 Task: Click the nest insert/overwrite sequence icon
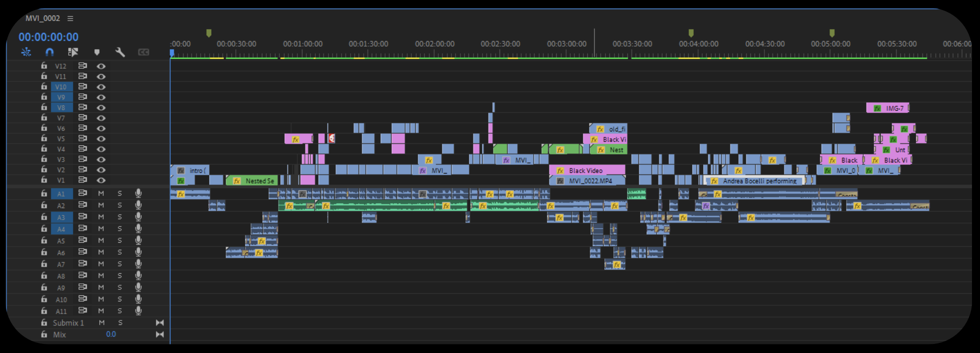point(26,52)
